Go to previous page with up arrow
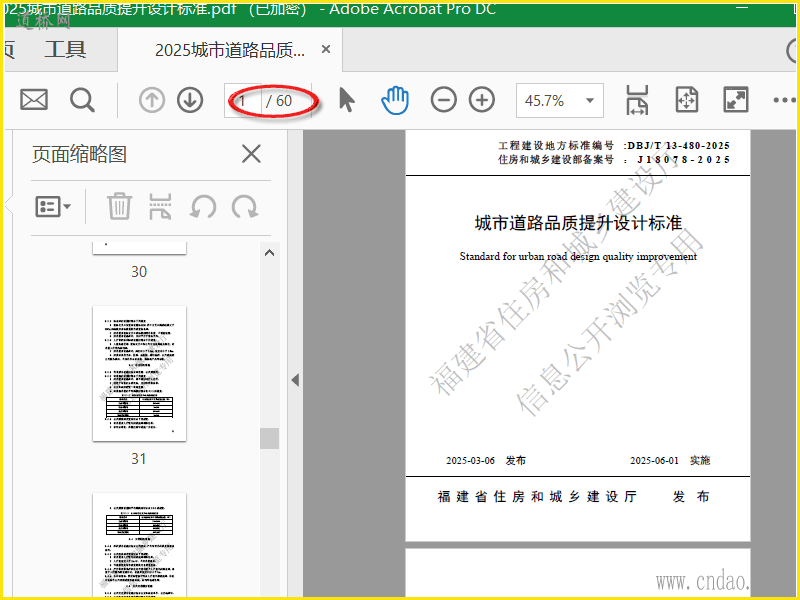Image resolution: width=800 pixels, height=600 pixels. click(x=152, y=100)
